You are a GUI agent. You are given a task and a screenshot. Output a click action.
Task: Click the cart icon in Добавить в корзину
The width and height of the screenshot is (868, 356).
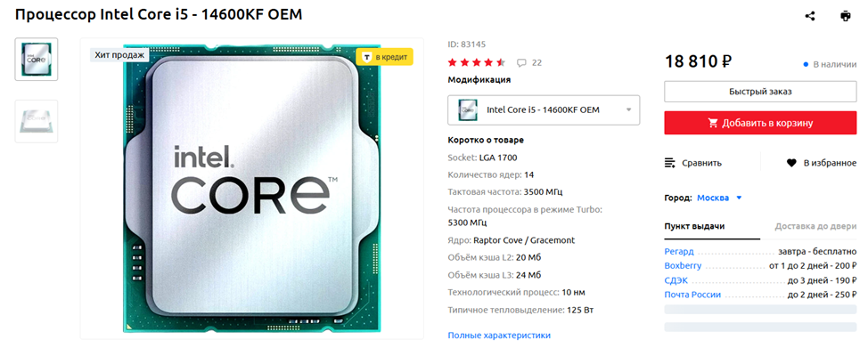coord(713,124)
